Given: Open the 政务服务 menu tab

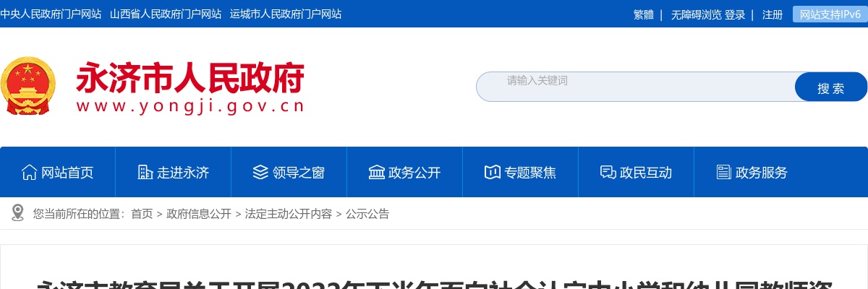Looking at the screenshot, I should [x=752, y=172].
